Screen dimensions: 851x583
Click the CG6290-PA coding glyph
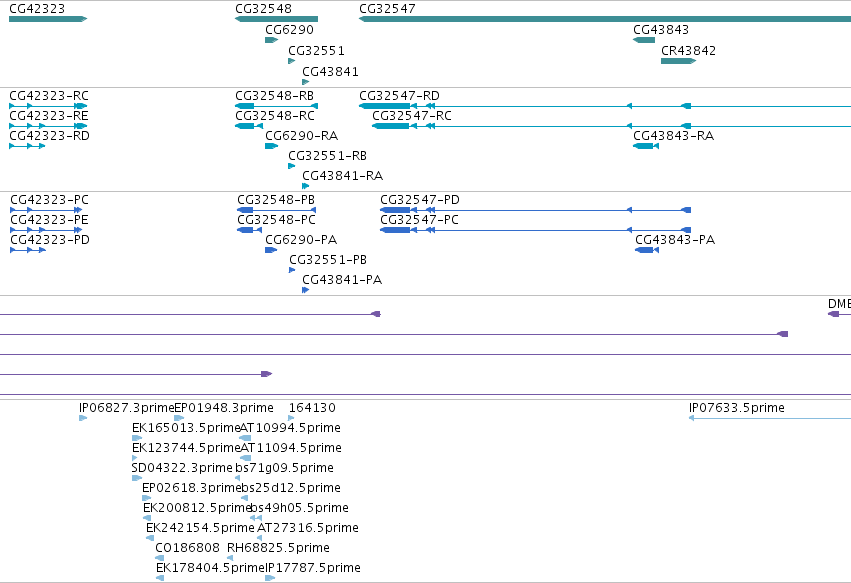point(271,250)
